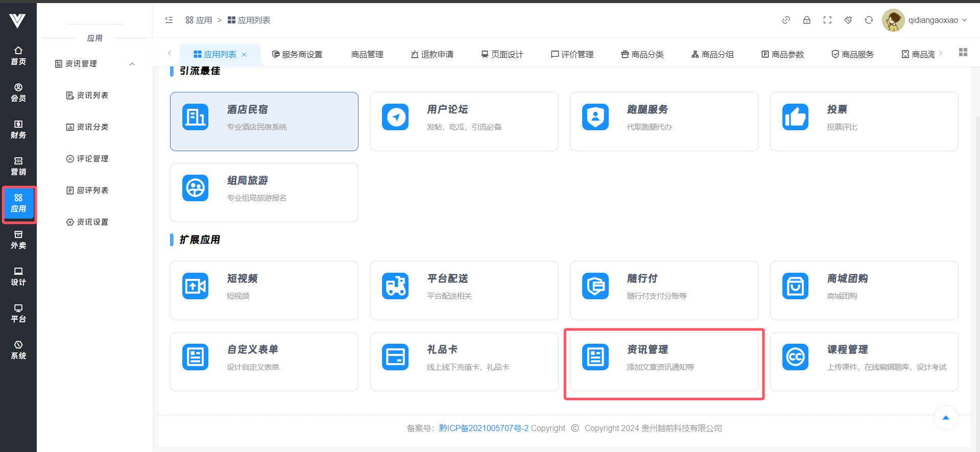Switch to the 商品管理 tab
This screenshot has height=452, width=980.
point(367,54)
